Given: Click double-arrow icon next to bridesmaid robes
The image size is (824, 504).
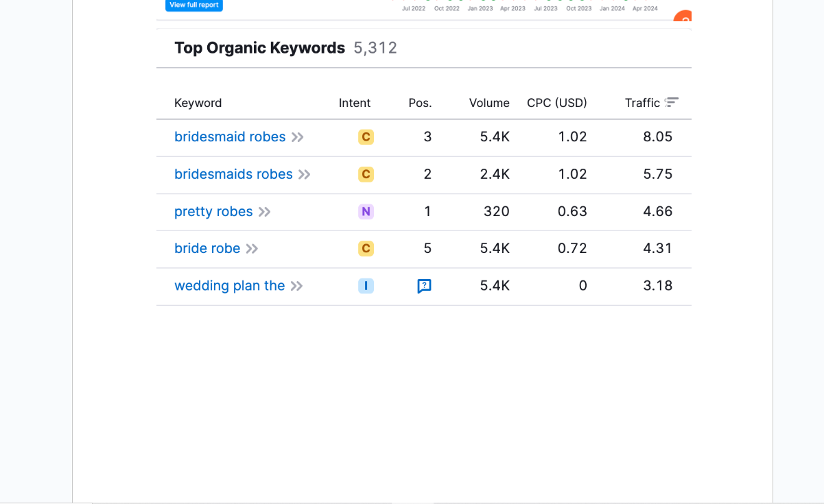Looking at the screenshot, I should point(298,137).
